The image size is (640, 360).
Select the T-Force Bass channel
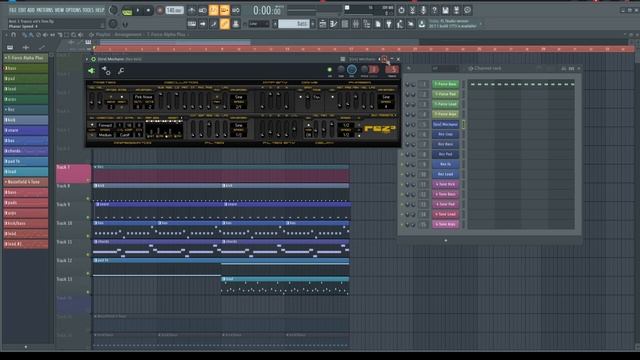(x=445, y=84)
